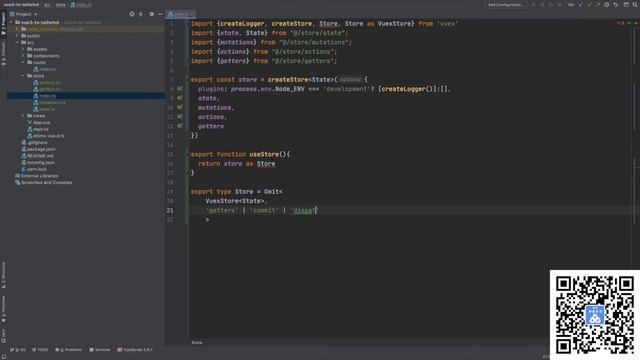
Task: Click the green Commit checkmark icon
Action: point(589,4)
